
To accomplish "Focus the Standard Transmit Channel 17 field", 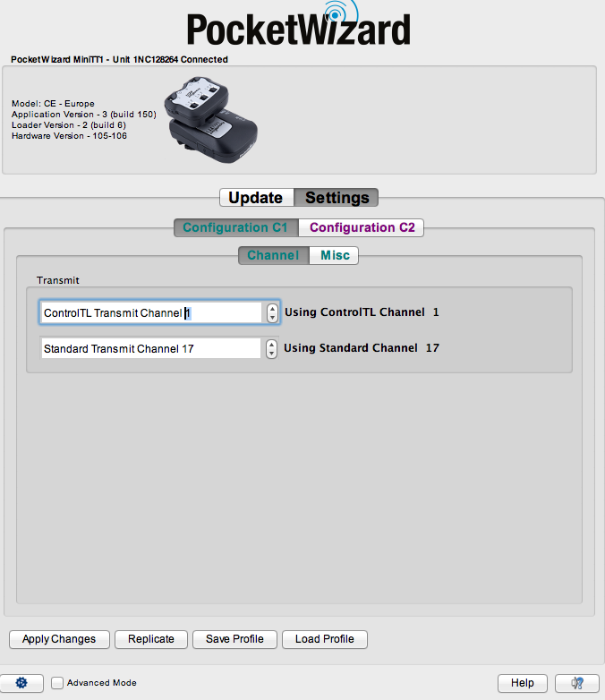I will pos(151,348).
